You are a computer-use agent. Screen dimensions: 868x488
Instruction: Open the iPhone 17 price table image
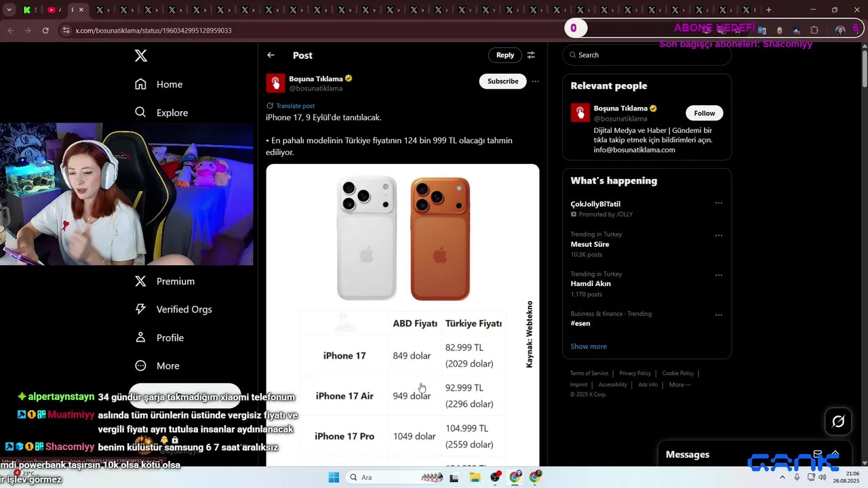point(403,315)
